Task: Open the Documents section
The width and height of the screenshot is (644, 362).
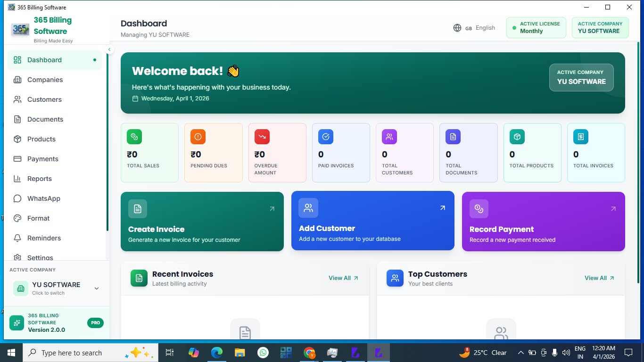Action: 55,119
